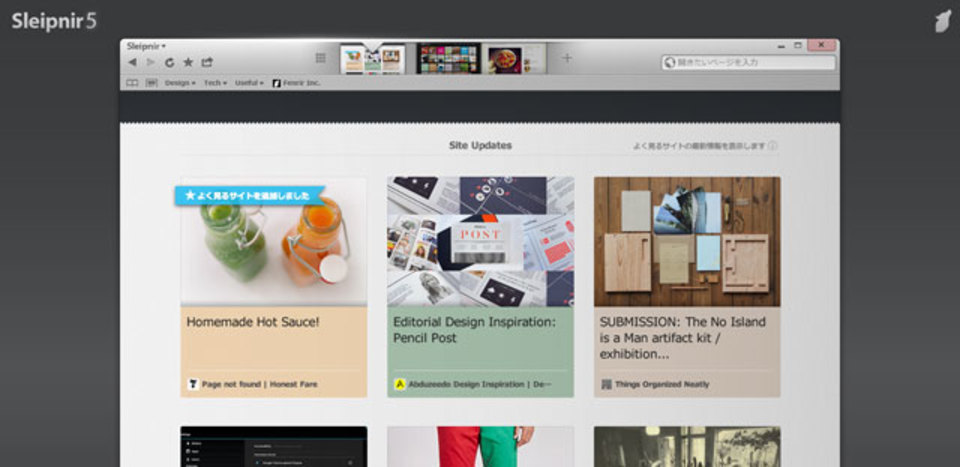The width and height of the screenshot is (960, 467).
Task: Go forward with the right arrow button
Action: coord(151,62)
